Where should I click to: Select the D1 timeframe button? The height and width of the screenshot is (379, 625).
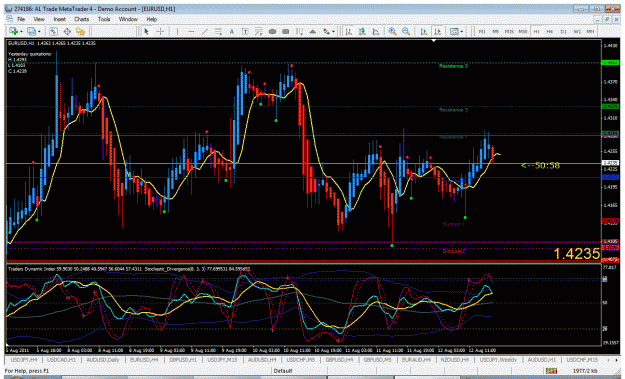point(564,31)
